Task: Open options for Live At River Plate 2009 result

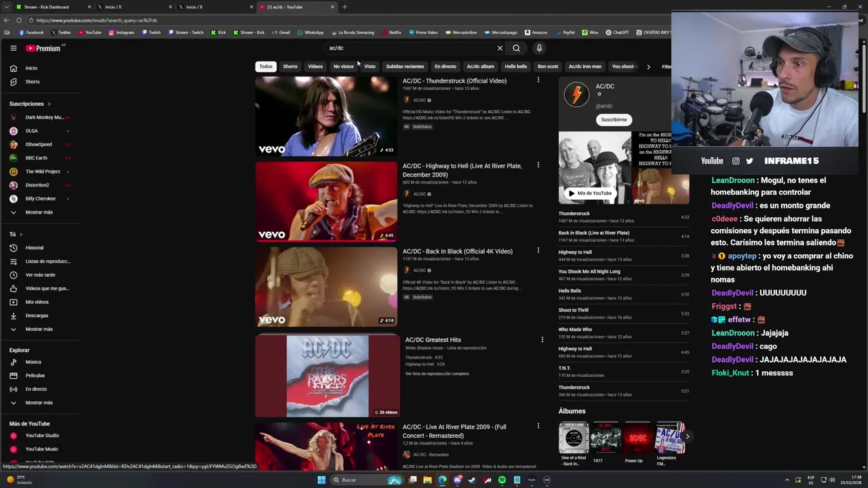Action: [538, 426]
